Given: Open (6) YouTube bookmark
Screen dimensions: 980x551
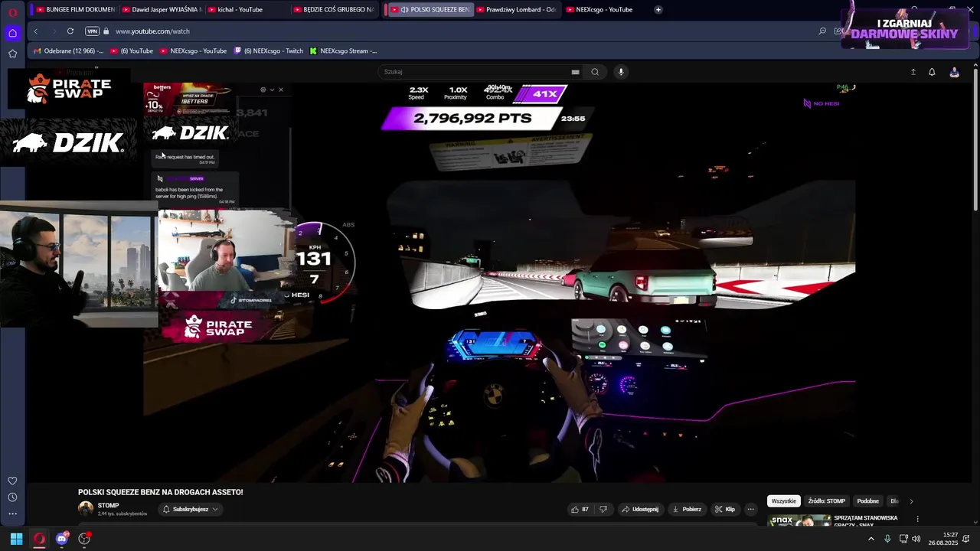Looking at the screenshot, I should 132,51.
